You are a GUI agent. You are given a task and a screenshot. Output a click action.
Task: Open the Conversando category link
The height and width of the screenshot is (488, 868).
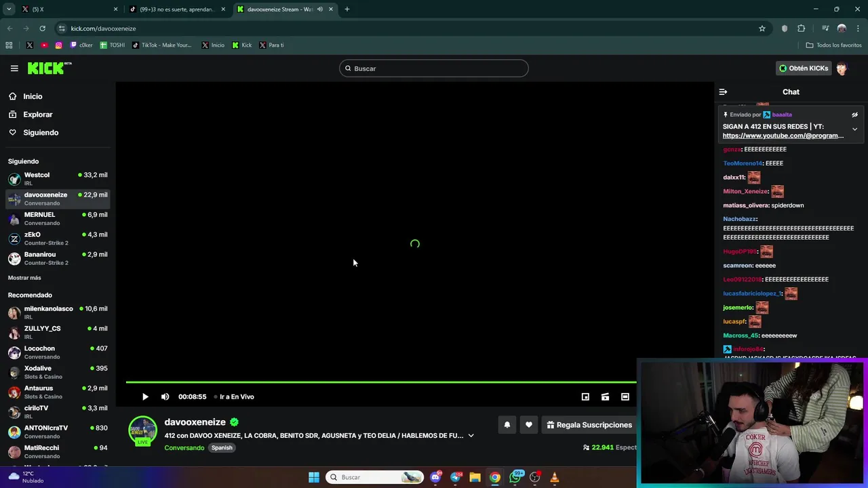coord(184,448)
